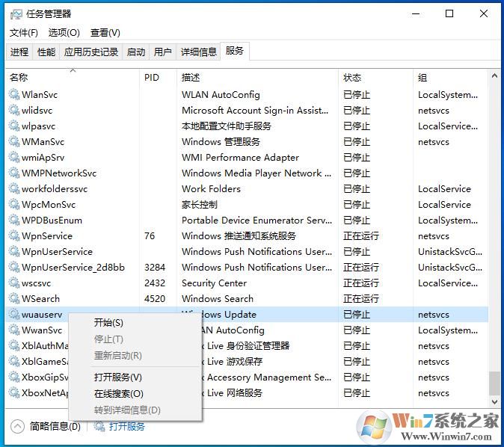Click the gear icon beside WlanSvc
Screen dimensions: 504x447
pyautogui.click(x=13, y=95)
